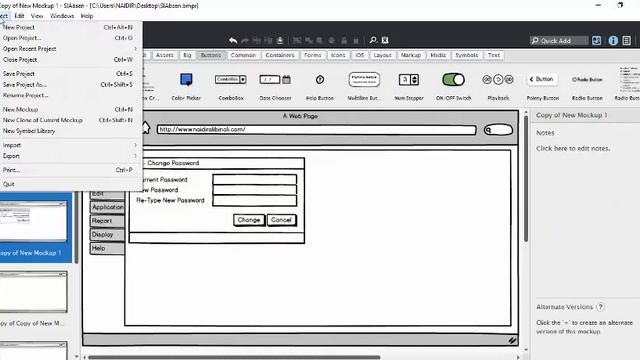The height and width of the screenshot is (360, 640).
Task: Click the Report button in mockup sidebar
Action: point(107,221)
